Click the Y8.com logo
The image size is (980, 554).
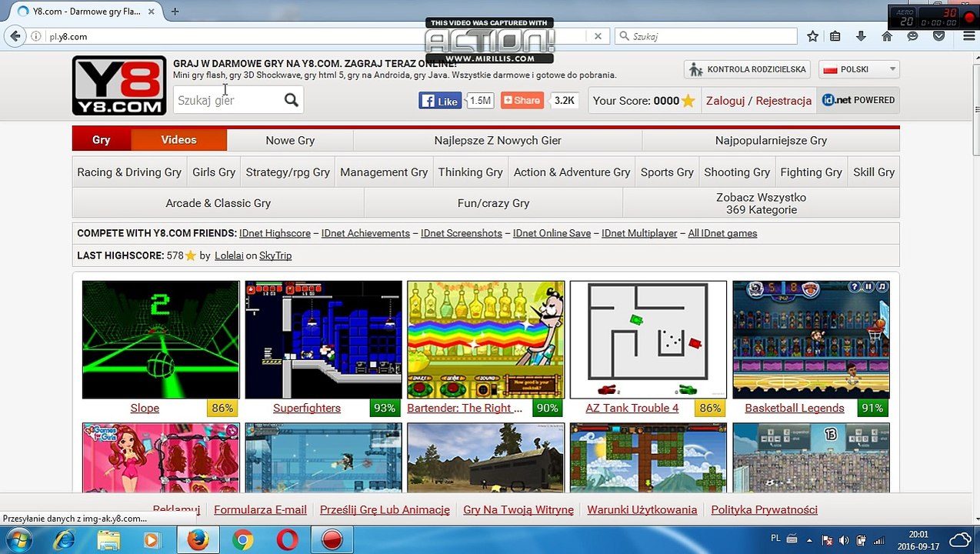(119, 85)
